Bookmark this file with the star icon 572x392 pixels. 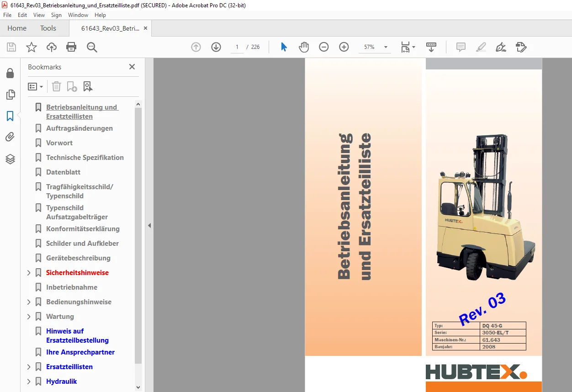tap(32, 47)
